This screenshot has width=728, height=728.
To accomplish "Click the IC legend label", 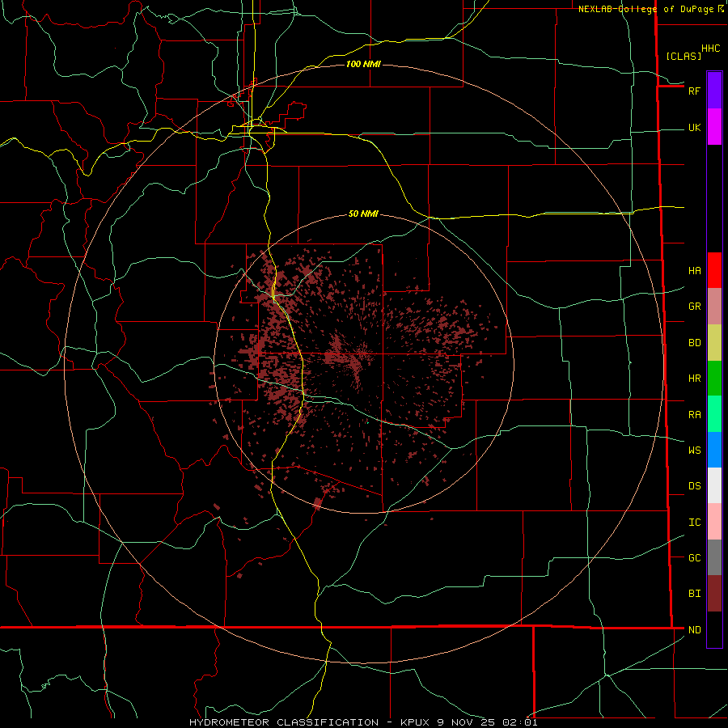I will (x=694, y=523).
